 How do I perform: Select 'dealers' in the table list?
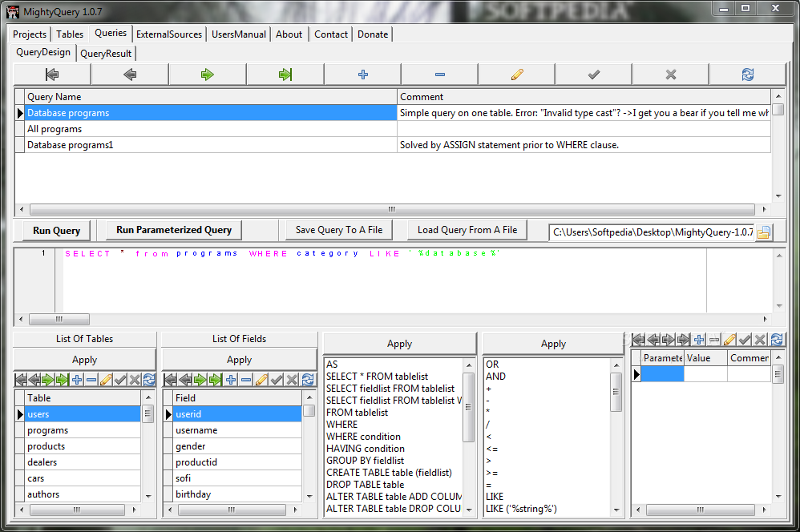(83, 462)
